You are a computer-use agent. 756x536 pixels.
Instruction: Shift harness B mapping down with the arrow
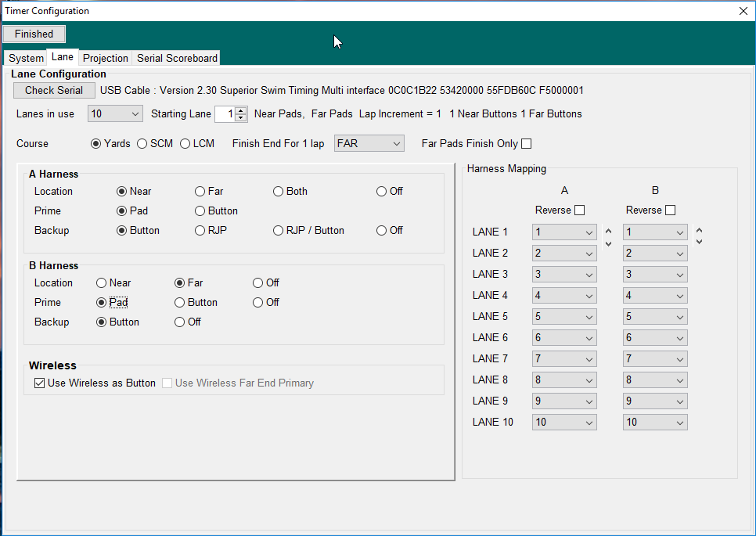click(699, 242)
